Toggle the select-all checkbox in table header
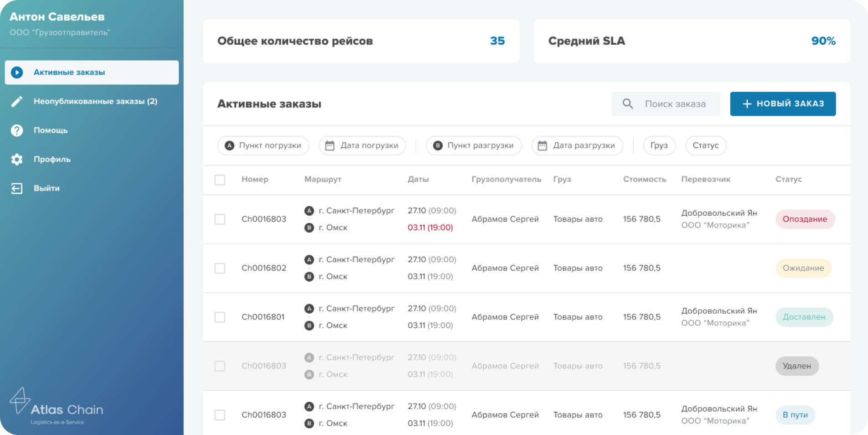The width and height of the screenshot is (868, 435). 220,180
